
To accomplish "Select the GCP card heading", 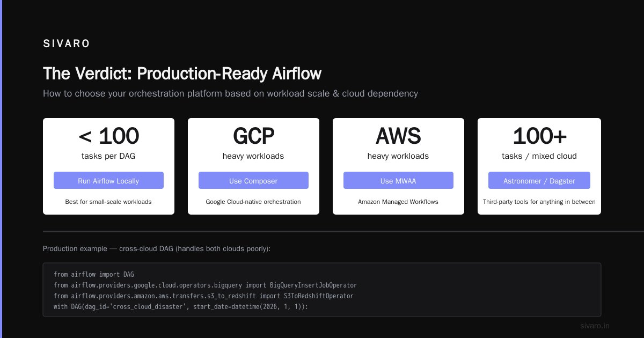I will click(253, 136).
